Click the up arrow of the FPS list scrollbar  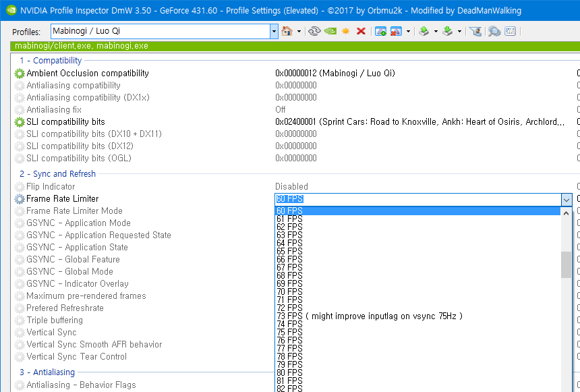tap(566, 213)
